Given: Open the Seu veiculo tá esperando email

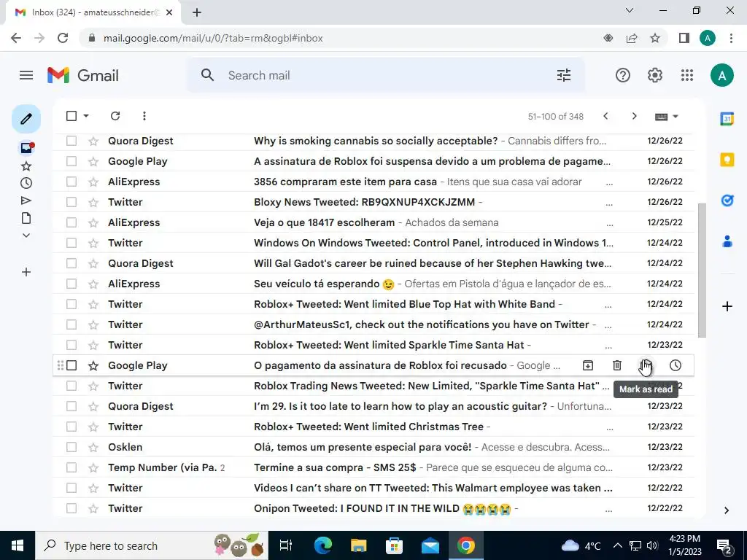Looking at the screenshot, I should [x=373, y=284].
